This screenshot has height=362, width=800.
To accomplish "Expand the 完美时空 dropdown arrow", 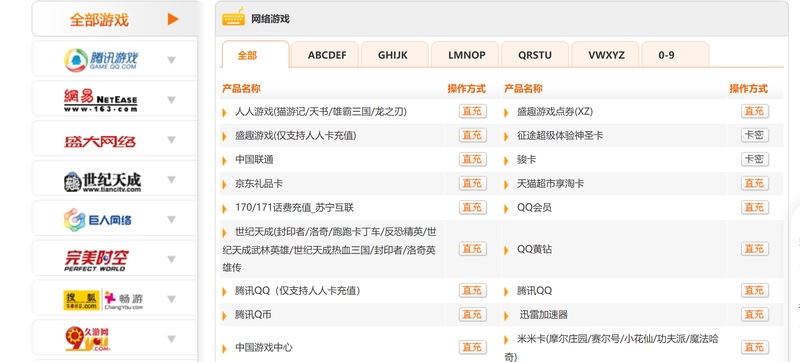I will 171,260.
